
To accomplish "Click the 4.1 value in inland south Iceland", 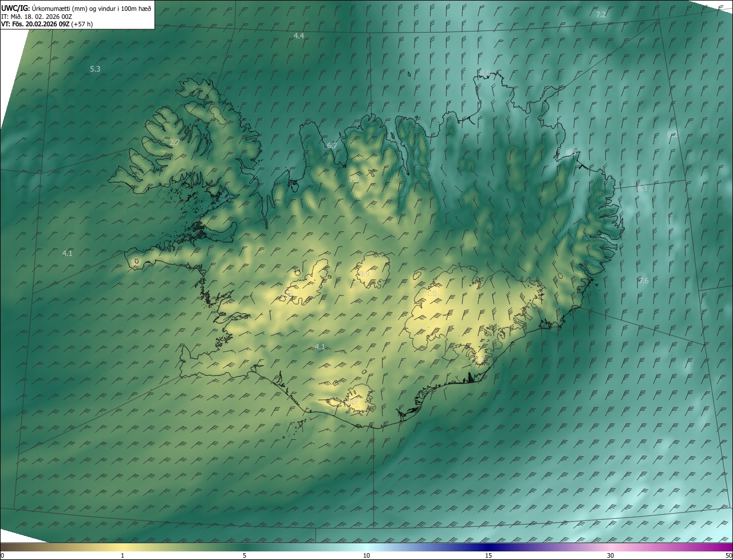I will [x=320, y=346].
